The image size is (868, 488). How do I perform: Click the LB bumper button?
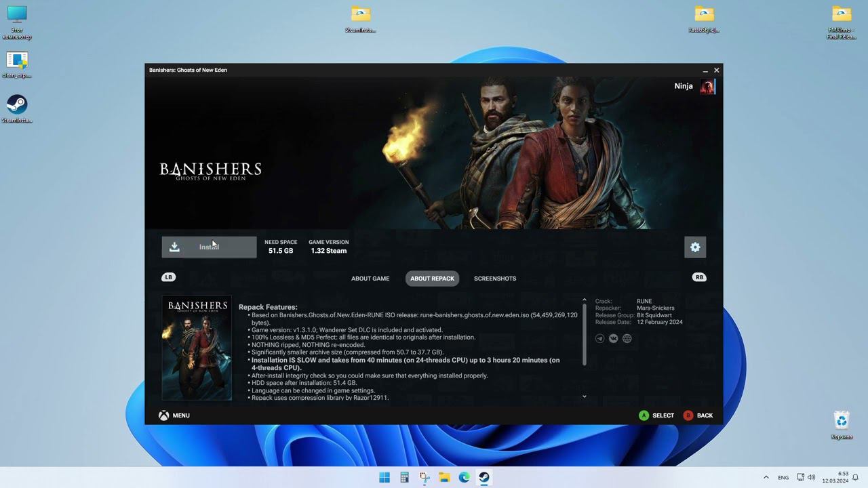168,277
